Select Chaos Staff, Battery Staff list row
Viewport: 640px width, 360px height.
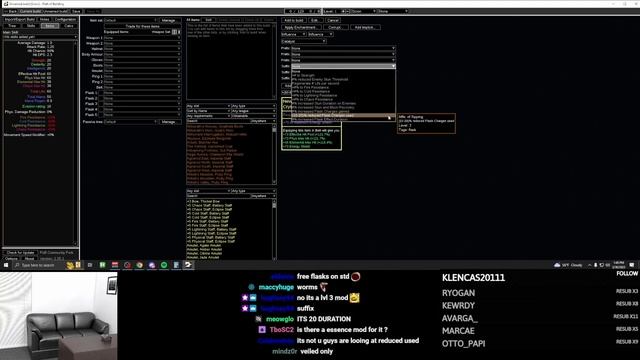coord(210,205)
